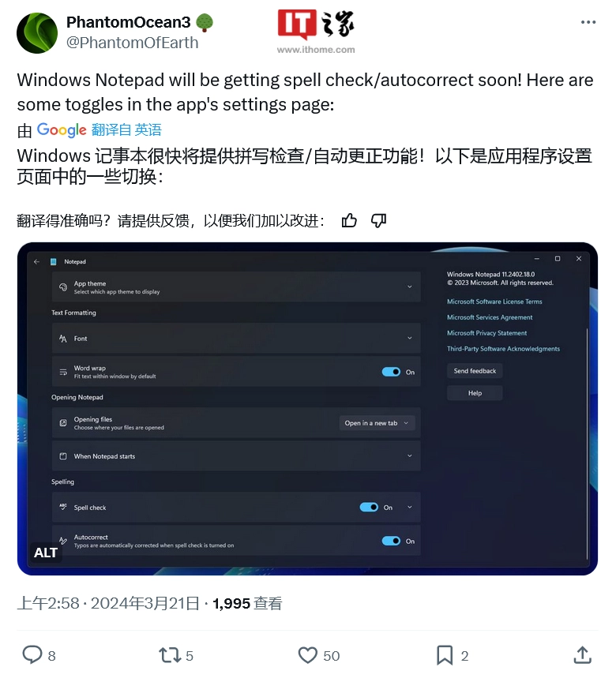Expand When Notepad starts options
Screen dimensions: 616x682
coord(236,455)
